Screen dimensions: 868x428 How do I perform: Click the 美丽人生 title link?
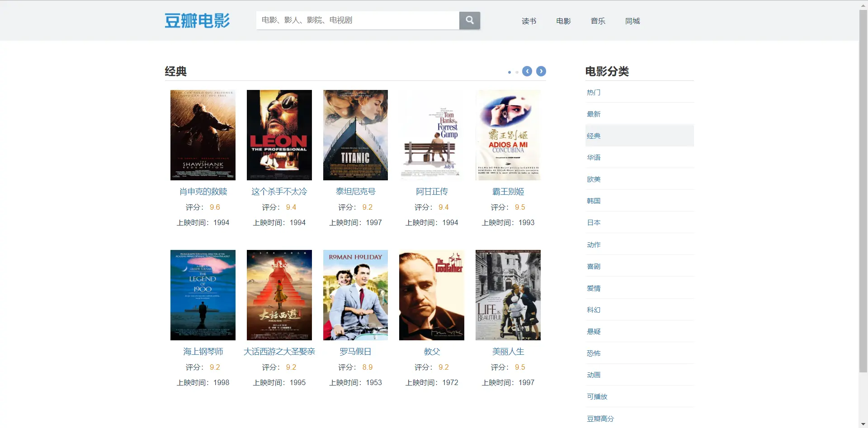508,352
